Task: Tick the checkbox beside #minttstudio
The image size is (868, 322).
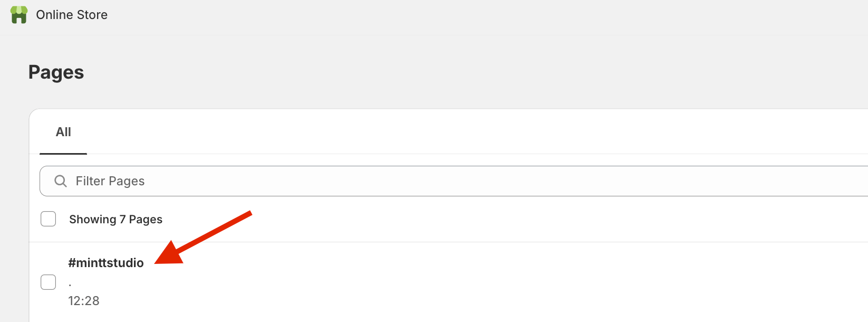Action: (x=48, y=282)
